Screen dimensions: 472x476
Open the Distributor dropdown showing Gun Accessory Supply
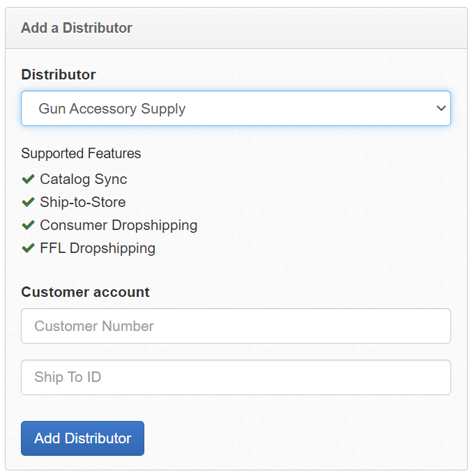tap(236, 109)
